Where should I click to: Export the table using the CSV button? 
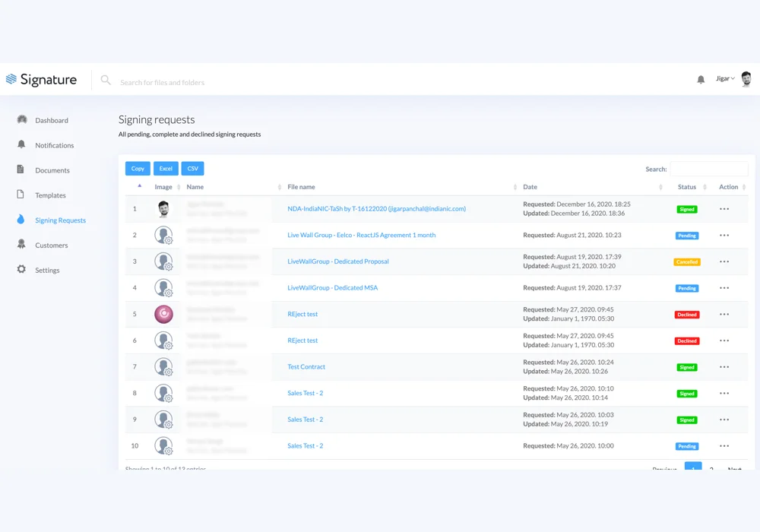(192, 168)
